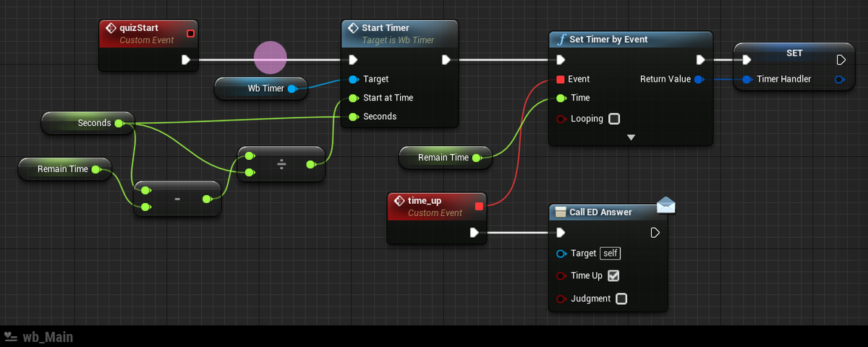Select the Set Timer by Event node header

[x=631, y=39]
